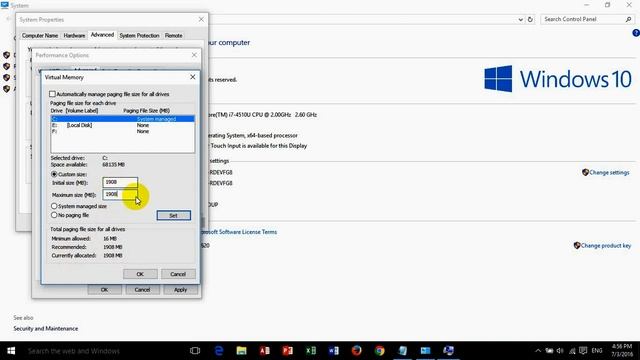The image size is (640, 360).
Task: Click the Change product key link
Action: 606,246
